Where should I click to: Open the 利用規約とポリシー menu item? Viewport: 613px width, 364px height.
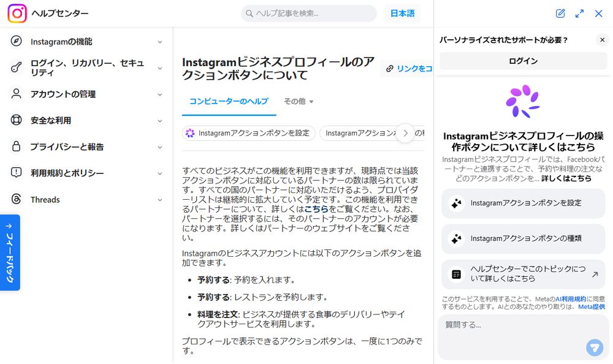86,173
